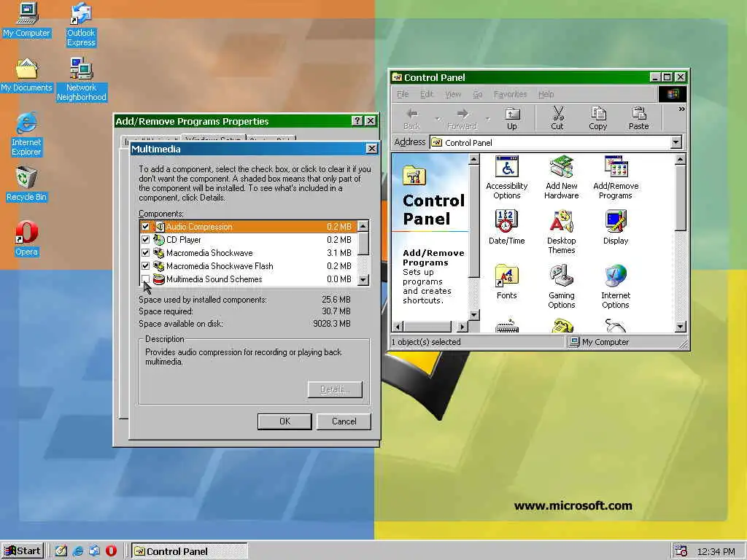This screenshot has width=747, height=560.
Task: Open the Accessibility Options applet
Action: point(506,178)
